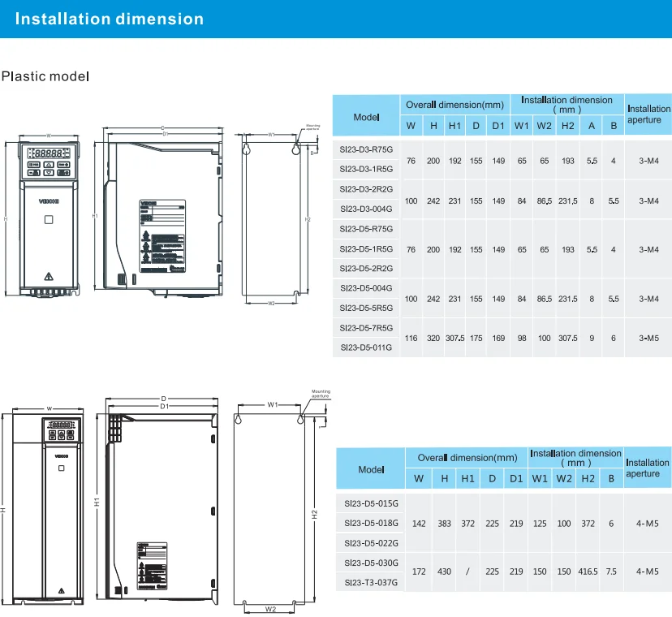This screenshot has width=672, height=617.
Task: Click model name SI23-D5-7R5G
Action: pos(366,328)
